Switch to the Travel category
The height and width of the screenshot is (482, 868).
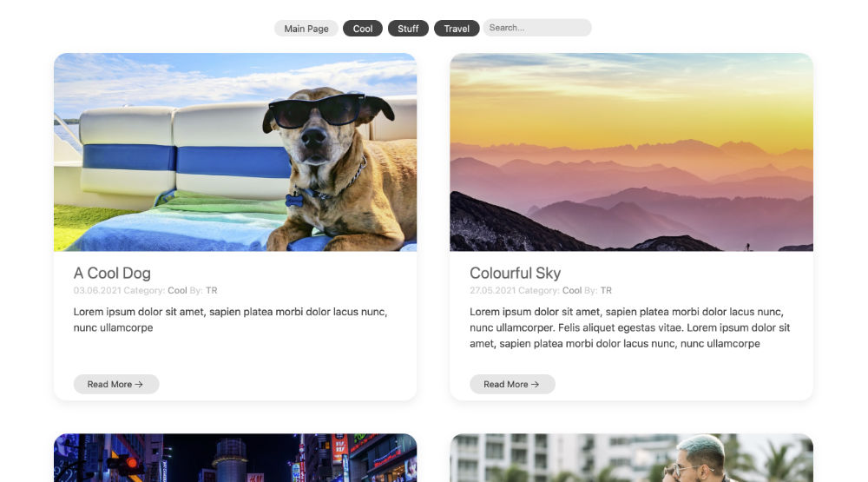[x=457, y=29]
